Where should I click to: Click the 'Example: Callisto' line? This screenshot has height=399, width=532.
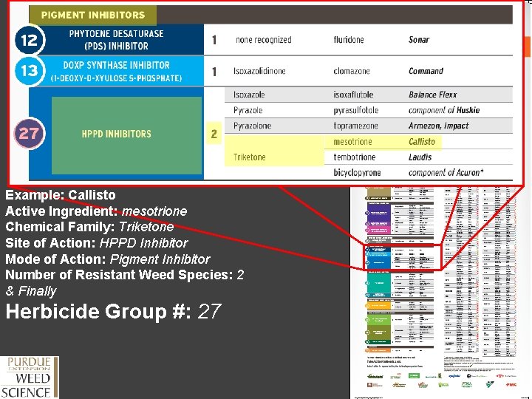coord(61,195)
